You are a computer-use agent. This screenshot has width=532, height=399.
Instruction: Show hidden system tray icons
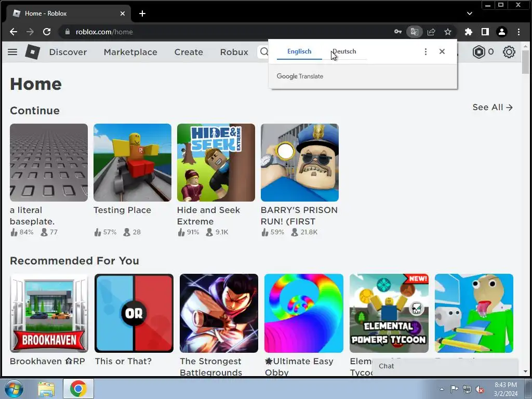(x=442, y=389)
